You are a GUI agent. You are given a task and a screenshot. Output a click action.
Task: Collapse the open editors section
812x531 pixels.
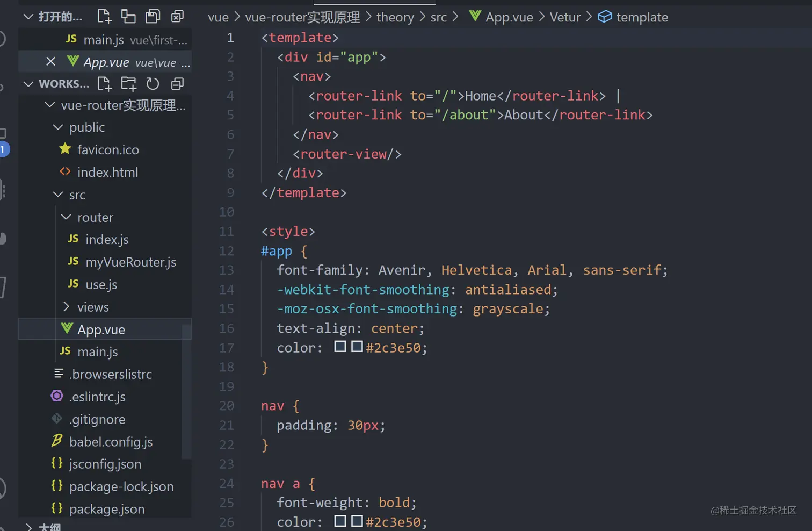[x=28, y=17]
